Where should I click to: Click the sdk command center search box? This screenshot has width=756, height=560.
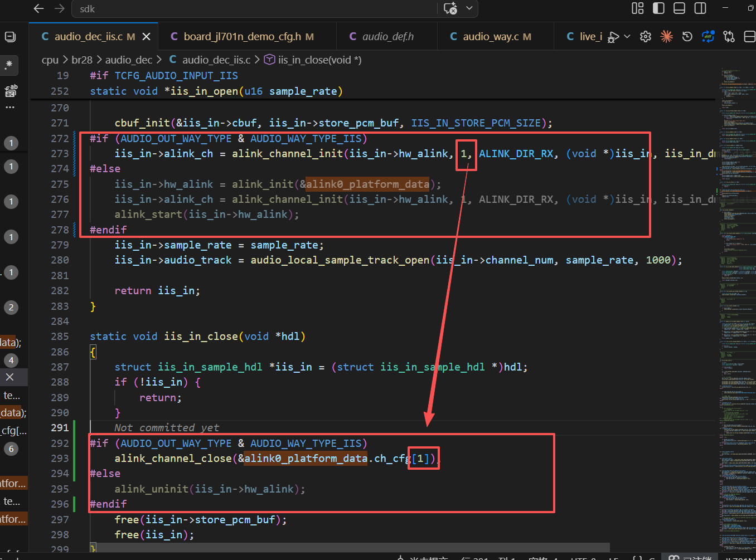click(x=254, y=9)
